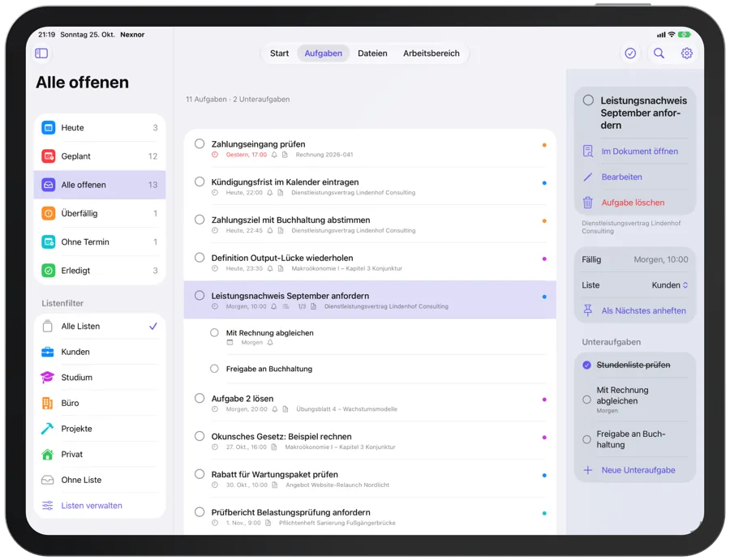Switch to Arbeitsbereich tab

tap(432, 53)
